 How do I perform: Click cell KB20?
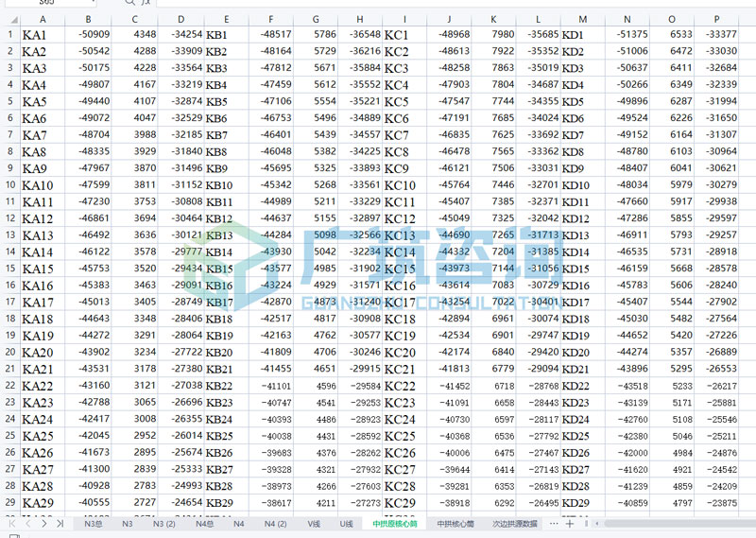[226, 353]
